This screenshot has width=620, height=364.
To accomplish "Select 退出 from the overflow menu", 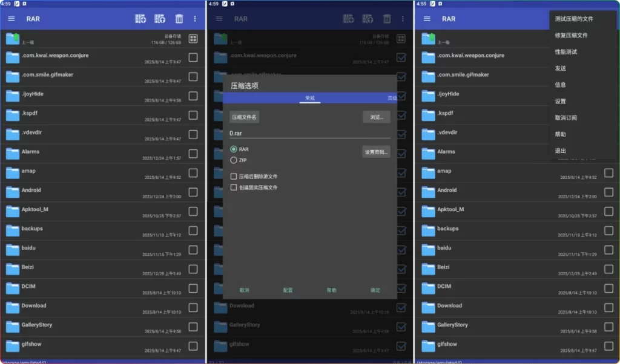I will [560, 151].
